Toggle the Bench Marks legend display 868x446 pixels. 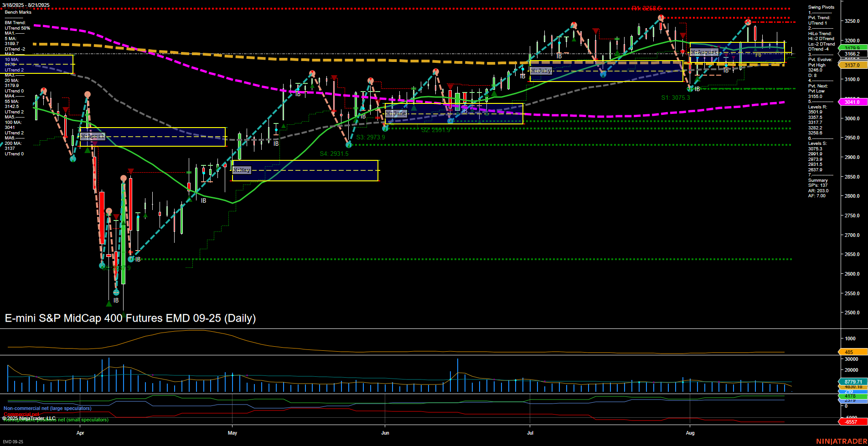tap(19, 12)
